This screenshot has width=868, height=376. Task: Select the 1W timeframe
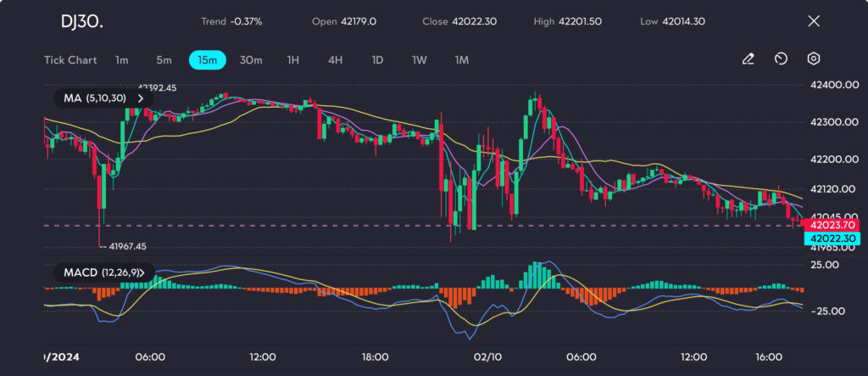pos(420,60)
